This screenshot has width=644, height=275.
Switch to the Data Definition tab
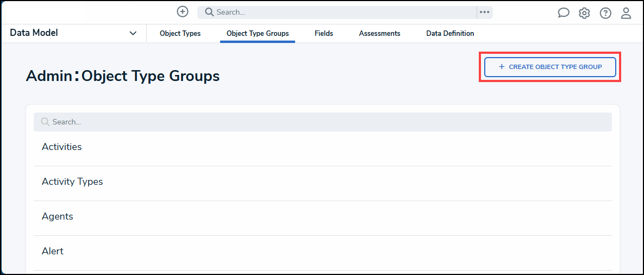[450, 34]
